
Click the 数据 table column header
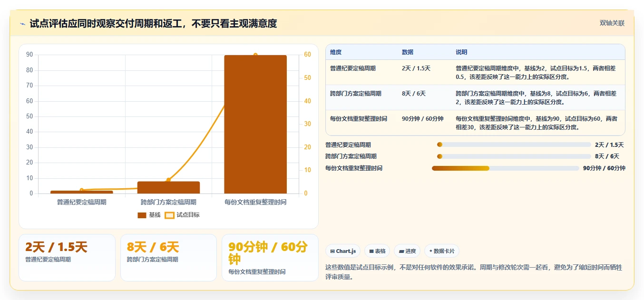pos(408,52)
